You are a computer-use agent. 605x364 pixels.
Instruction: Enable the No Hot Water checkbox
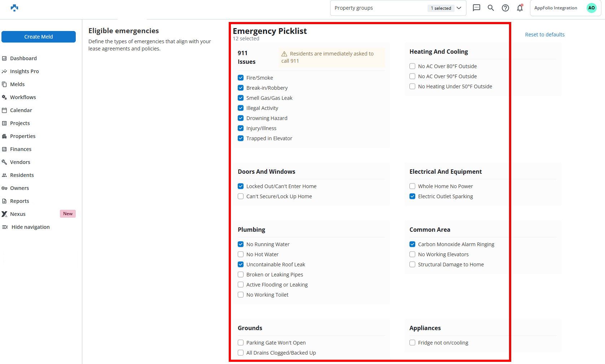pyautogui.click(x=241, y=254)
